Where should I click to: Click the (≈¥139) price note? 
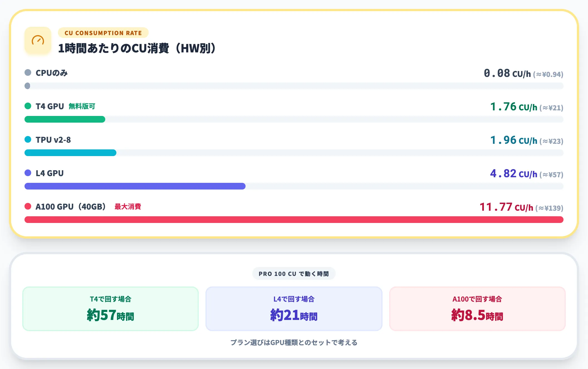point(549,208)
